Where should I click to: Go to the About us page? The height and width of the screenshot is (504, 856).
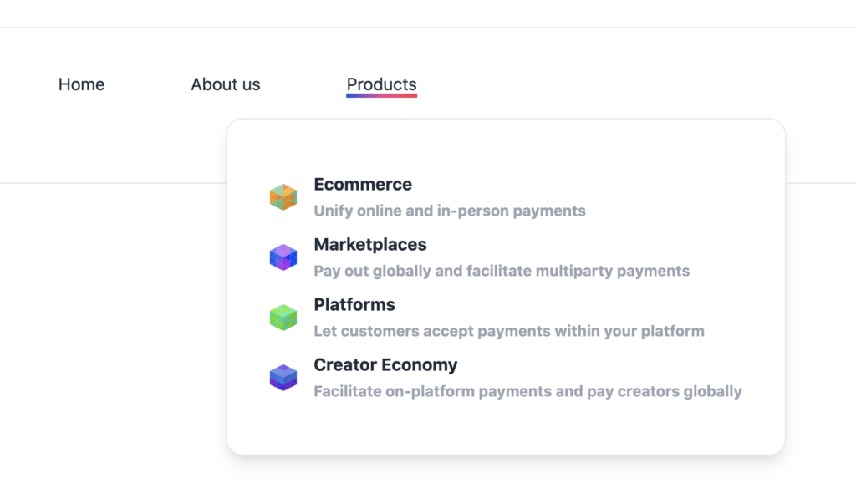(226, 84)
